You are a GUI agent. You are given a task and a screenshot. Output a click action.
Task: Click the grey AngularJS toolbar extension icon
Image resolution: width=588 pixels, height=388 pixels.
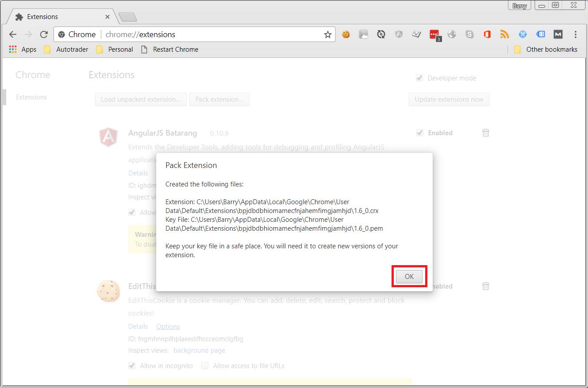[399, 34]
